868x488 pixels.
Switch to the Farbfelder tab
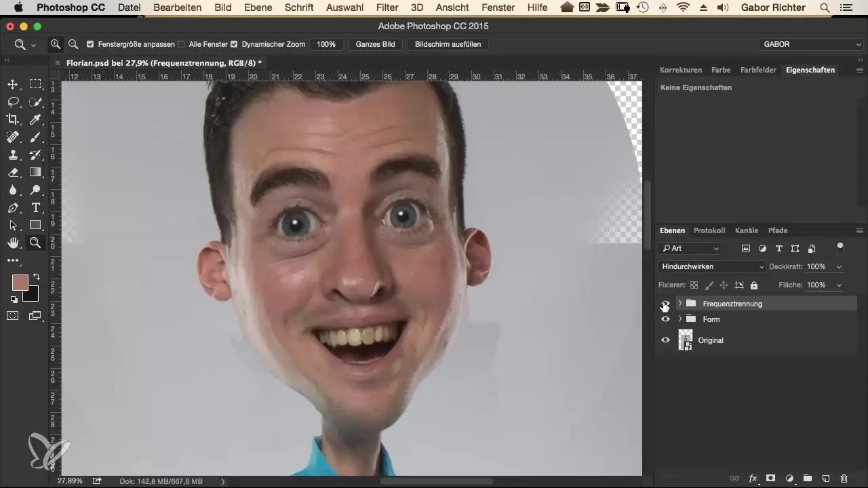point(758,70)
